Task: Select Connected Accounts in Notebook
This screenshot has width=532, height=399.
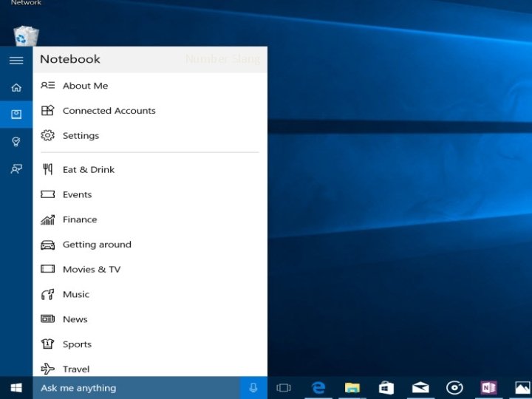Action: 109,111
